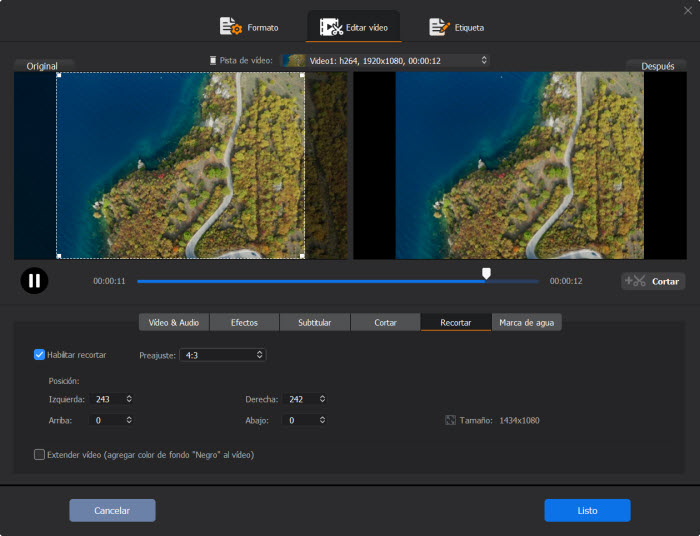
Task: Uncheck Habilitar recortar checkbox
Action: pyautogui.click(x=39, y=355)
